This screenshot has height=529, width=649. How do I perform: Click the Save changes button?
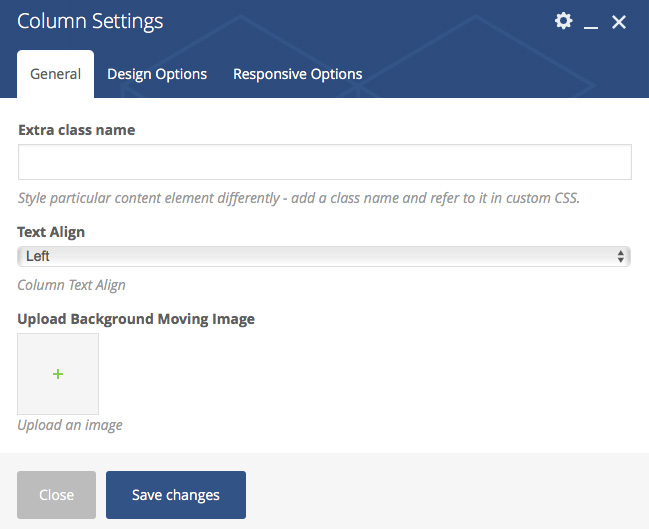point(176,495)
